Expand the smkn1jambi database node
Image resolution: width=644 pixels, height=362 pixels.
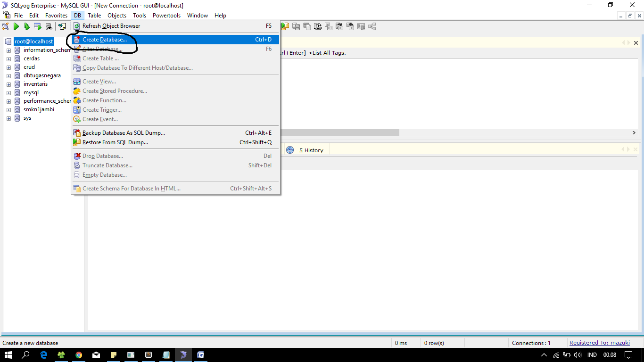tap(8, 110)
